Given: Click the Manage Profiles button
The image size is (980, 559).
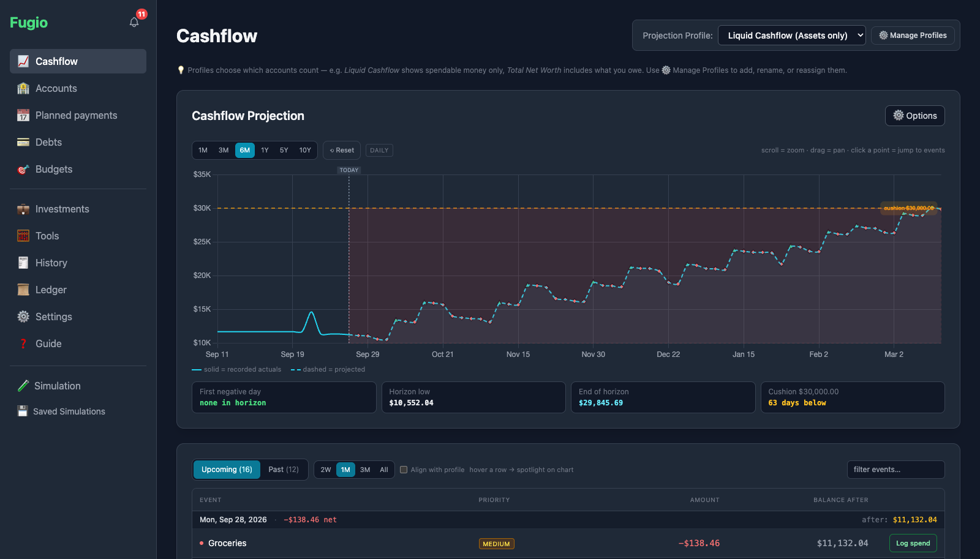Looking at the screenshot, I should pyautogui.click(x=913, y=36).
